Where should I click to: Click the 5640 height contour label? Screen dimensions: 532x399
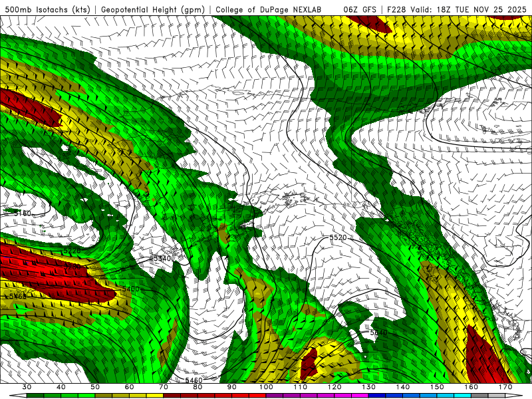[378, 333]
